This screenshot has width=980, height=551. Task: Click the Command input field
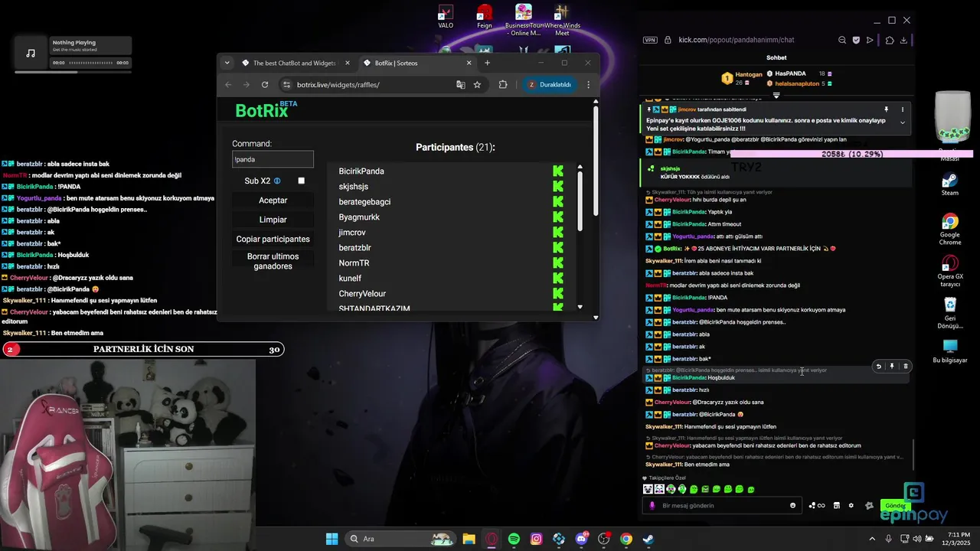coord(273,159)
